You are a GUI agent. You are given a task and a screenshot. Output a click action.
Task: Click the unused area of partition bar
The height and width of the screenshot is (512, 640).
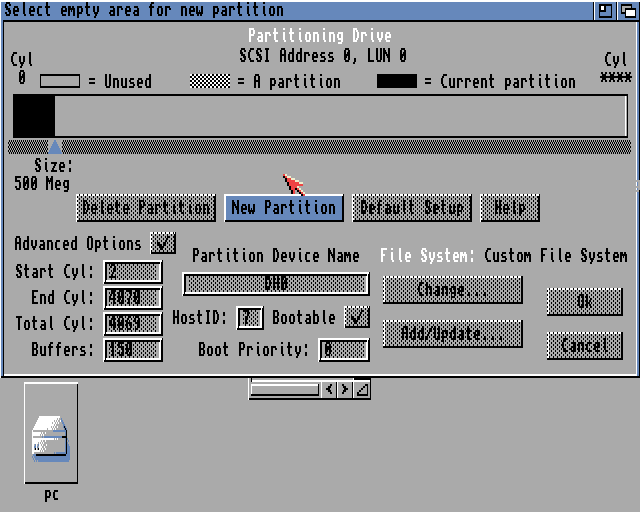pos(340,116)
